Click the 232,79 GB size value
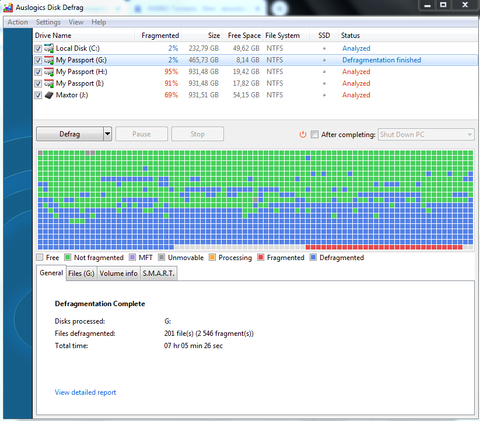The height and width of the screenshot is (421, 480). [x=204, y=48]
